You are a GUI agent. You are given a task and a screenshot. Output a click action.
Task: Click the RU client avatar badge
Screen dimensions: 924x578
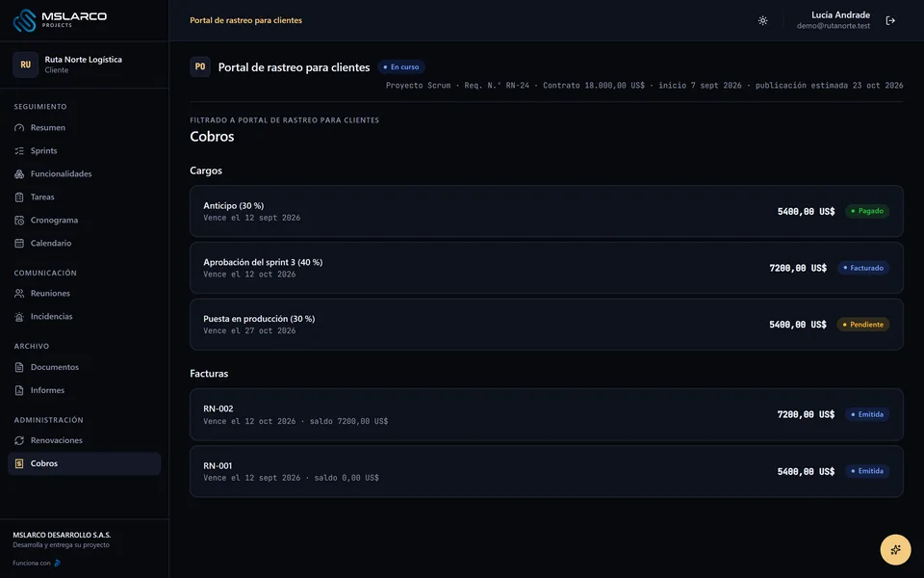click(25, 65)
